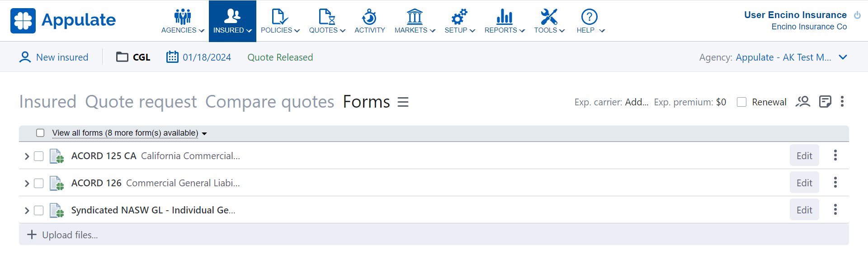
Task: Open the calendar date icon
Action: pyautogui.click(x=172, y=57)
